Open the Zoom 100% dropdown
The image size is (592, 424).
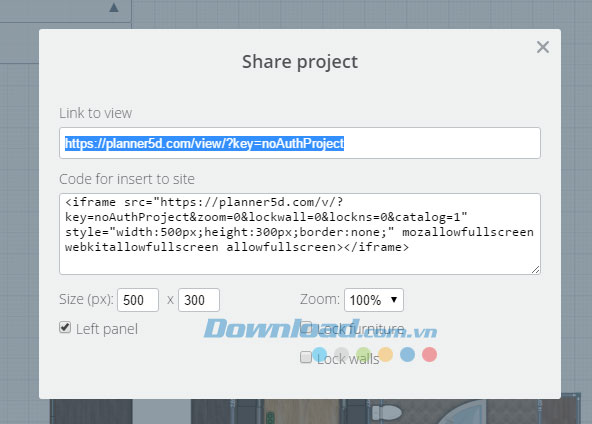click(x=374, y=300)
